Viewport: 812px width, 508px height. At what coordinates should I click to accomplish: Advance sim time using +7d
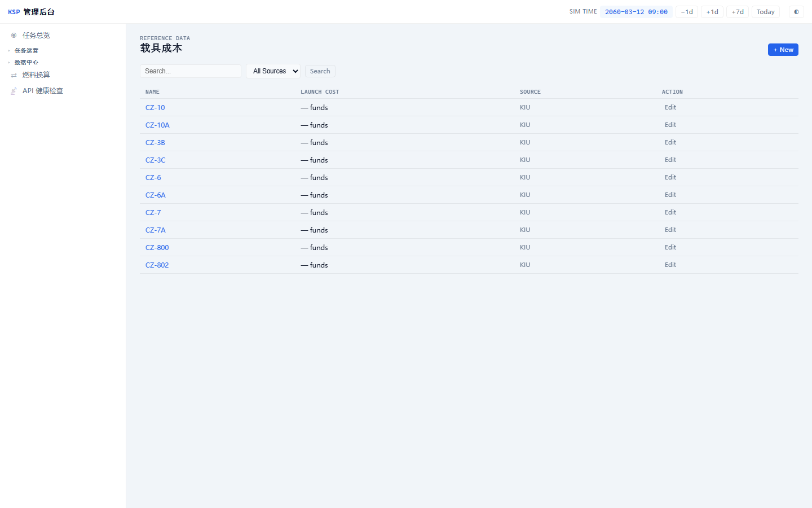(x=738, y=12)
